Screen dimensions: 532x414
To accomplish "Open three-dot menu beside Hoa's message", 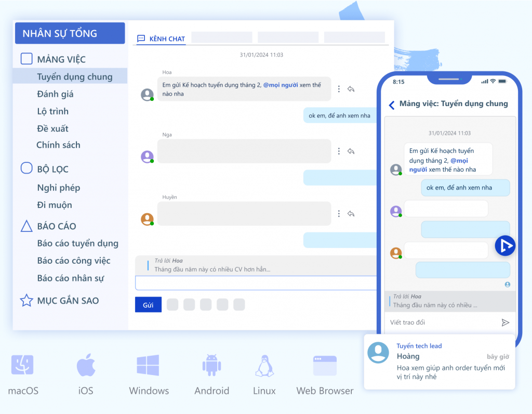I will (339, 89).
